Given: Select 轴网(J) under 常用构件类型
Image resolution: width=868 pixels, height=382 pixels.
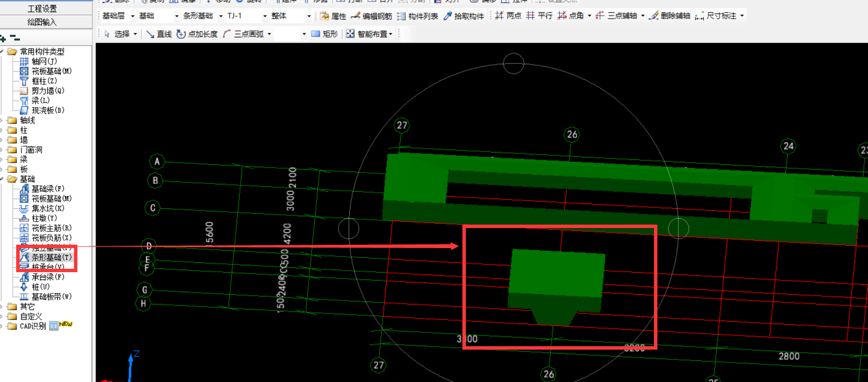Looking at the screenshot, I should (x=38, y=61).
